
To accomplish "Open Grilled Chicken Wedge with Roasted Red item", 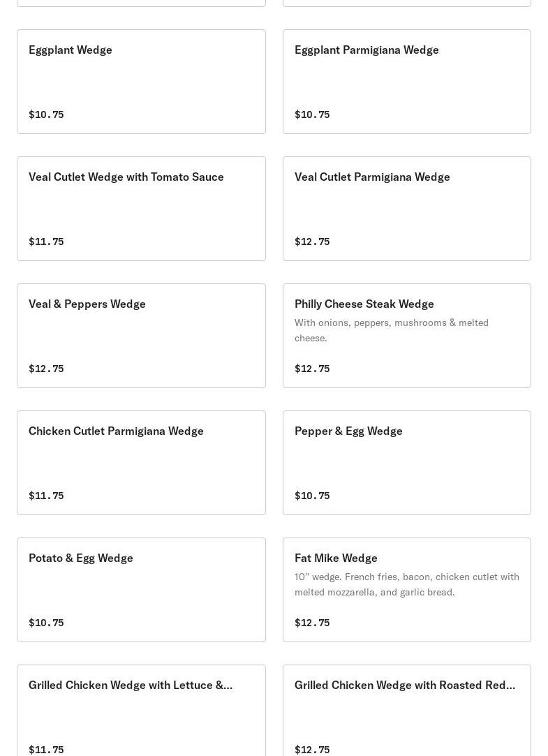I will click(x=406, y=712).
